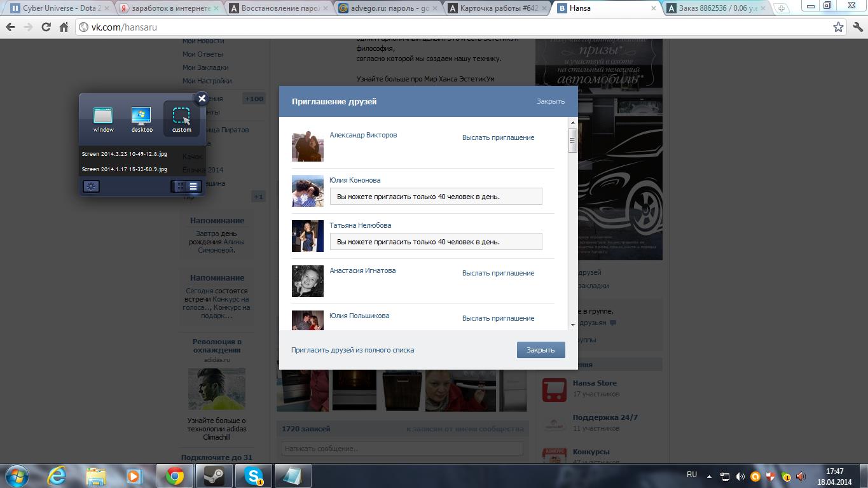Open Screen 2014.3.23 10-49-12.8.jpg entry
The image size is (868, 488).
pos(125,154)
